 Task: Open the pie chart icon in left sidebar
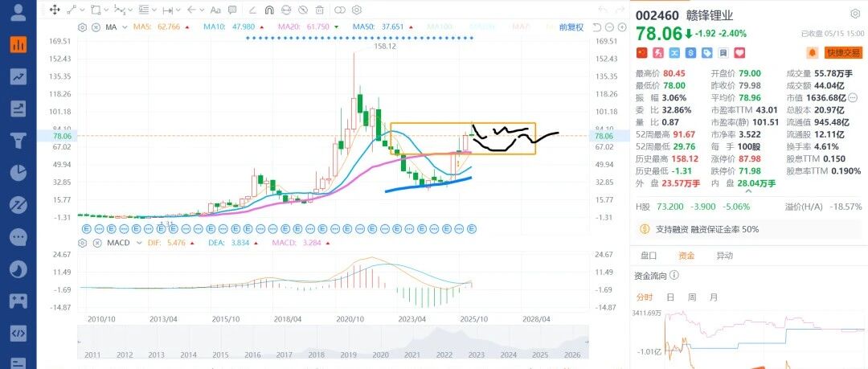(x=18, y=174)
